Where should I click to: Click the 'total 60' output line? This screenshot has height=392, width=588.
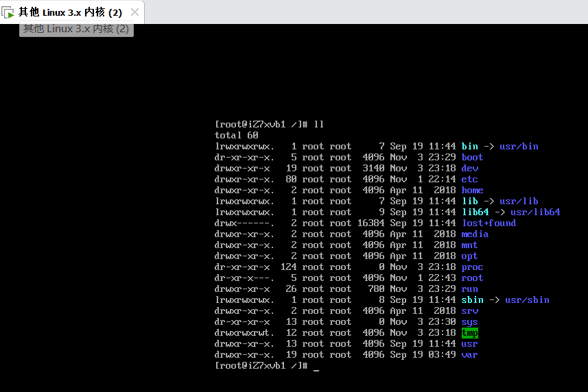point(236,135)
